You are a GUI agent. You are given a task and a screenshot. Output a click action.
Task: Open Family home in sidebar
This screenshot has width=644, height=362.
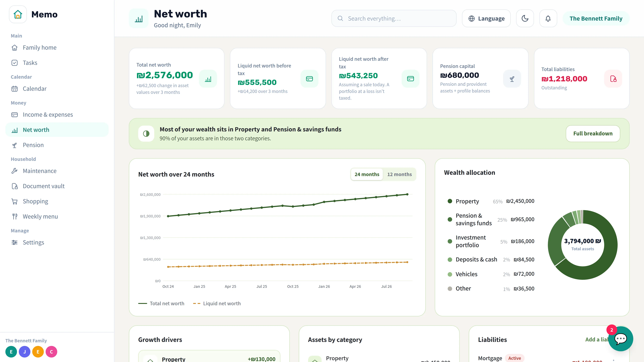coord(57,48)
